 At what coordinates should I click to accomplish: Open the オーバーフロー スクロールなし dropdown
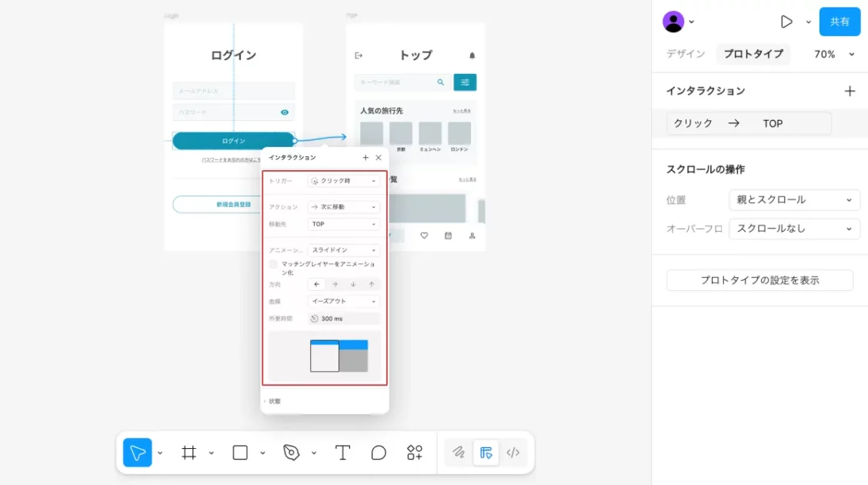click(x=795, y=229)
